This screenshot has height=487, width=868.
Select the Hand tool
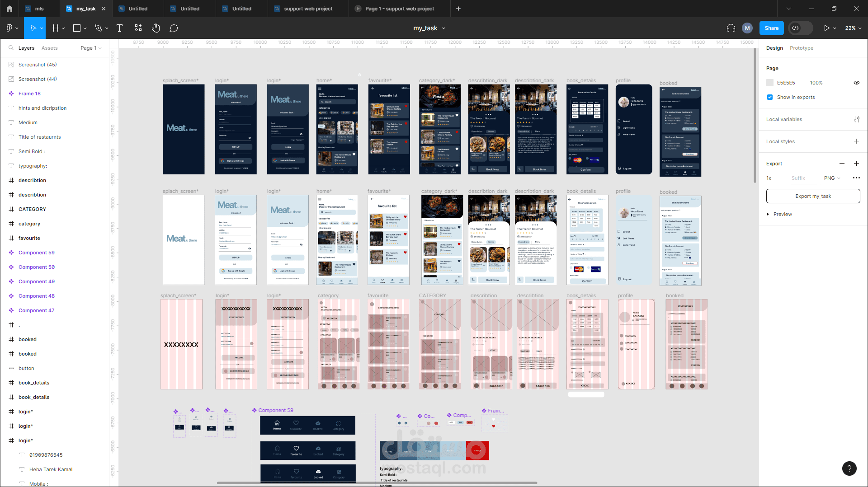coord(156,28)
